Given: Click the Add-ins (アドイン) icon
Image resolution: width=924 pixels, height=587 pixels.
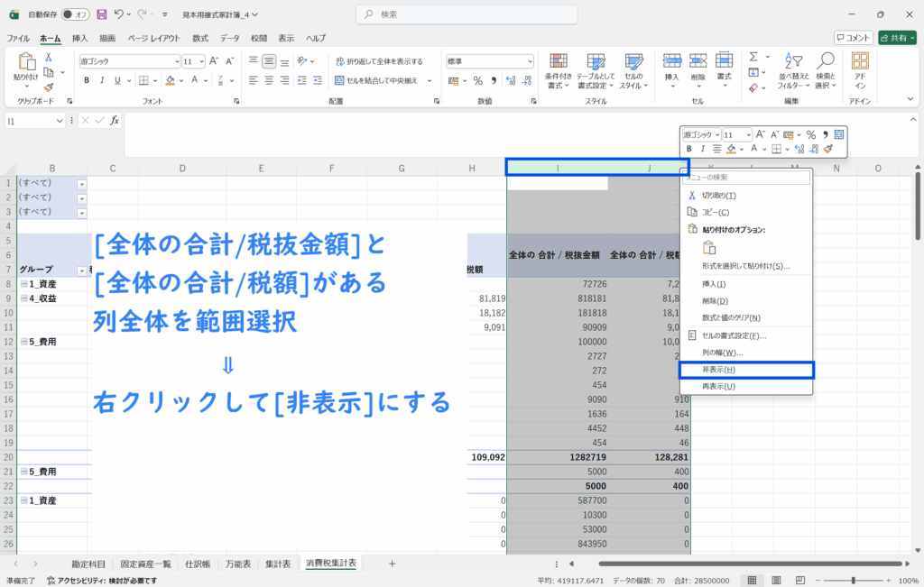Looking at the screenshot, I should pyautogui.click(x=860, y=68).
